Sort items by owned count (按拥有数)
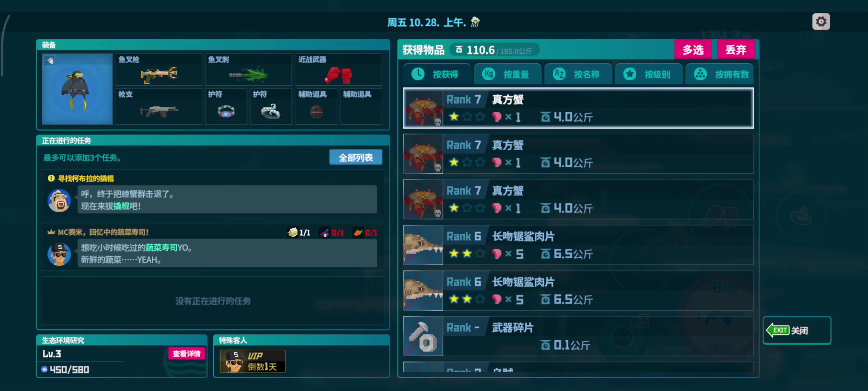This screenshot has width=868, height=391. 719,74
